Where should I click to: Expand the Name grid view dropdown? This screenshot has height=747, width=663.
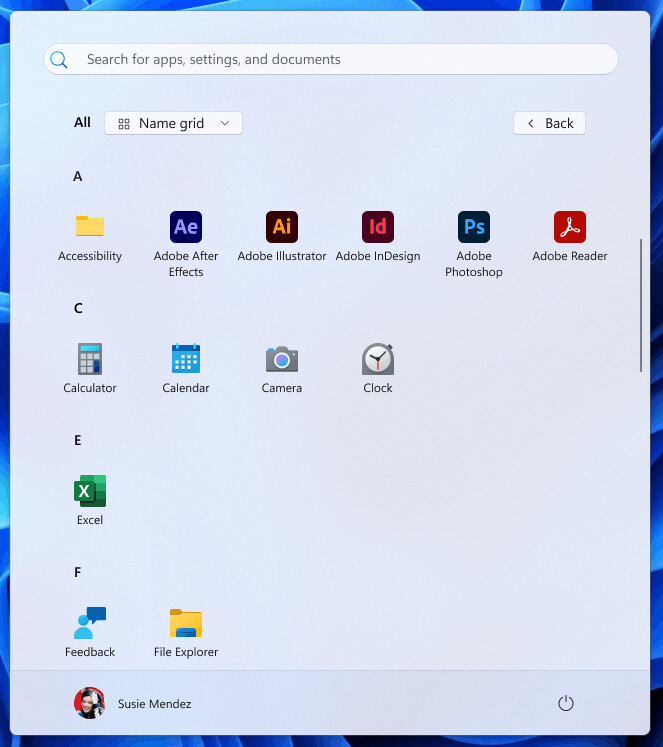click(x=173, y=123)
